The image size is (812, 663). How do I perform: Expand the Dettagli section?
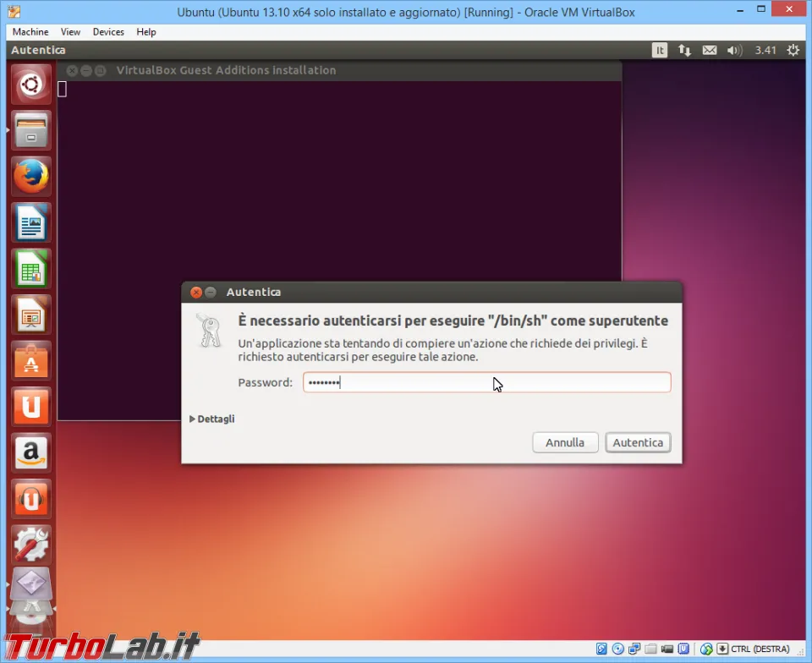tap(212, 419)
